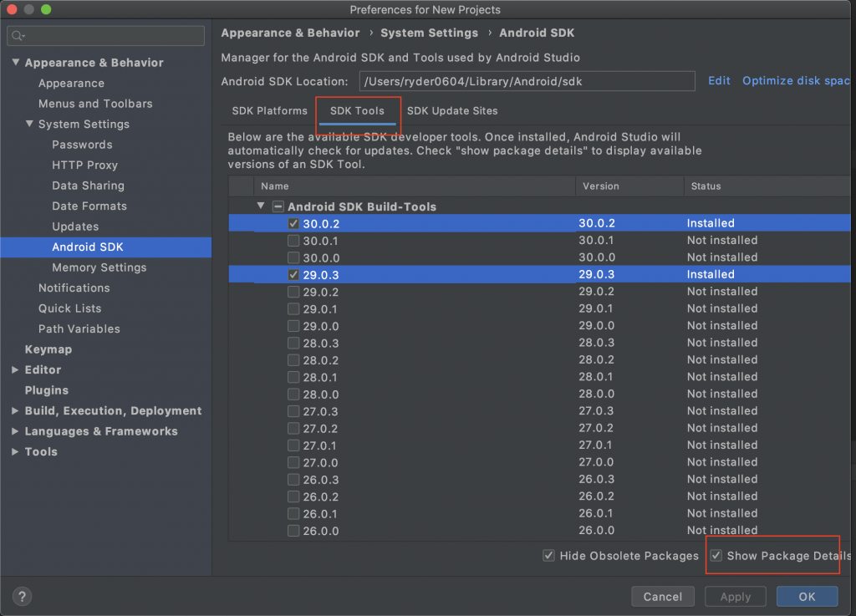Click Appearance & Behavior in the breadcrumb

coord(290,33)
